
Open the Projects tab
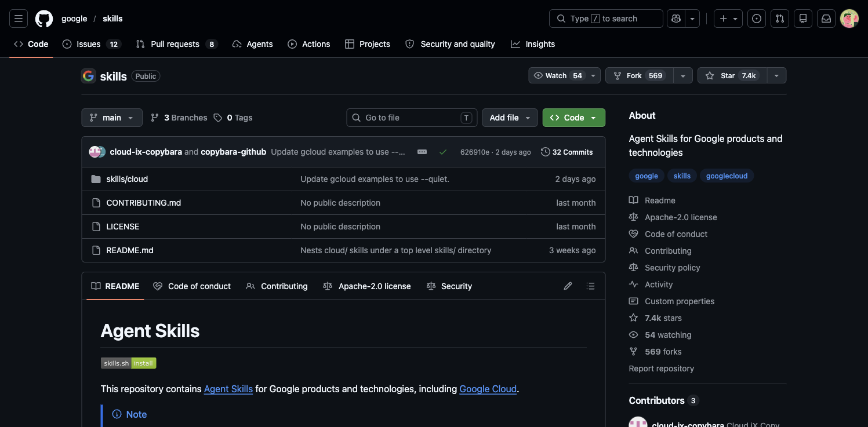click(x=368, y=44)
